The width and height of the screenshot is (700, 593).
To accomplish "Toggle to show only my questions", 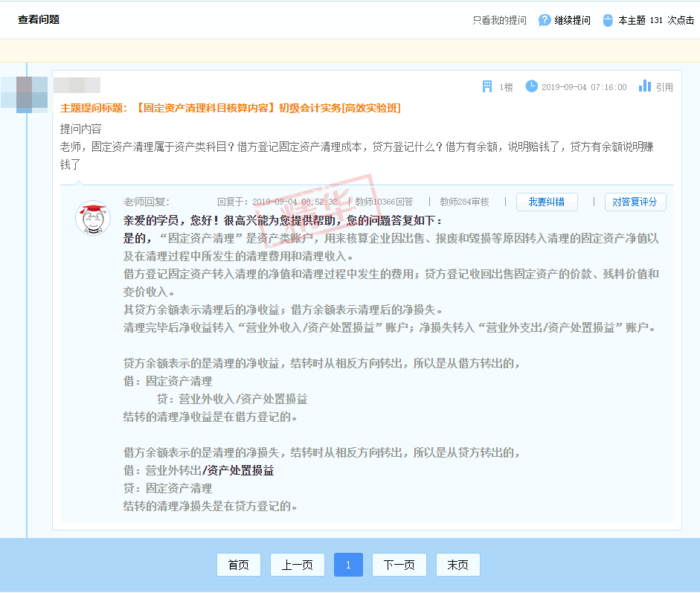I will point(498,21).
